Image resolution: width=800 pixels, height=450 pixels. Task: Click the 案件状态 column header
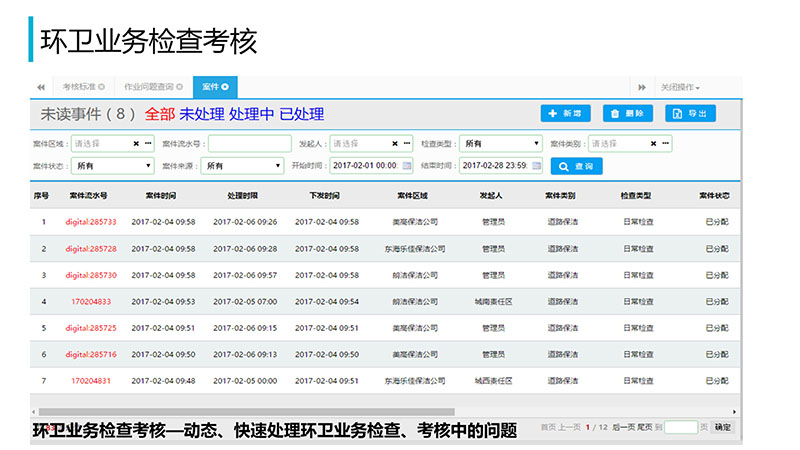point(714,195)
